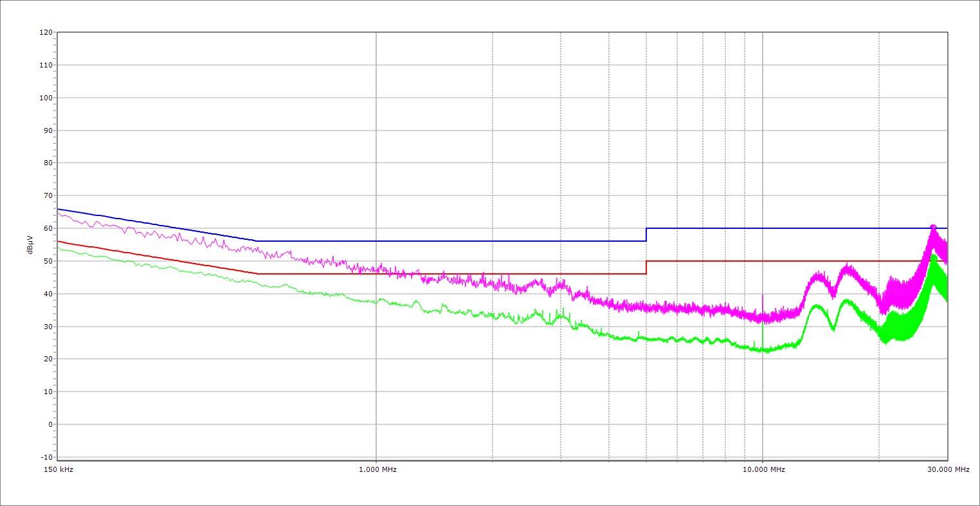Click the 60 label on the y-axis
The image size is (980, 506).
point(48,228)
